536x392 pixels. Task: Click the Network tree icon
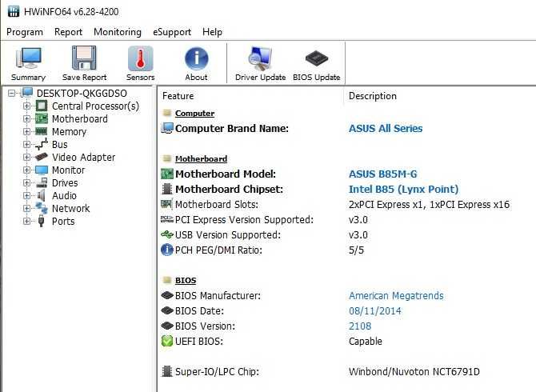pyautogui.click(x=42, y=208)
